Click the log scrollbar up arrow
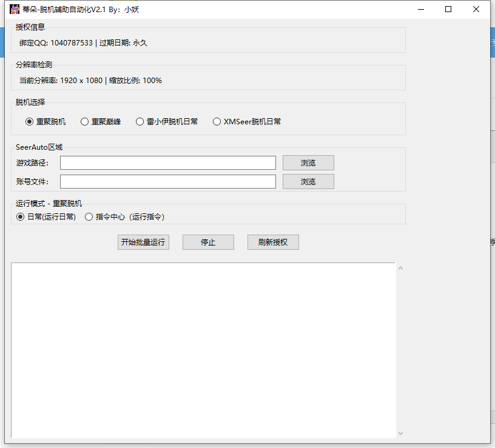The image size is (495, 448). point(400,268)
